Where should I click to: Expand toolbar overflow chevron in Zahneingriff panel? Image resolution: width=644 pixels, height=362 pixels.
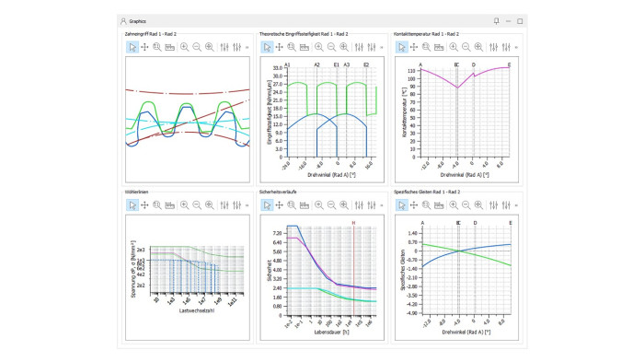(247, 48)
